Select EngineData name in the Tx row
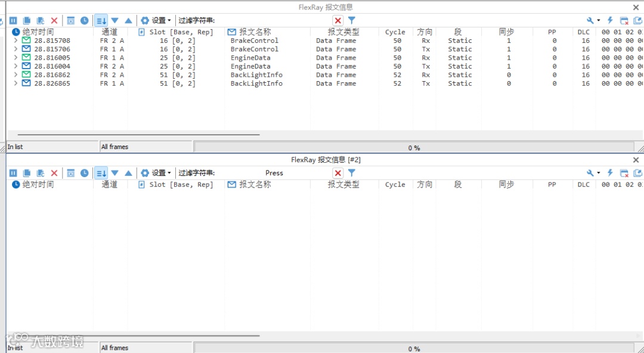 tap(250, 66)
